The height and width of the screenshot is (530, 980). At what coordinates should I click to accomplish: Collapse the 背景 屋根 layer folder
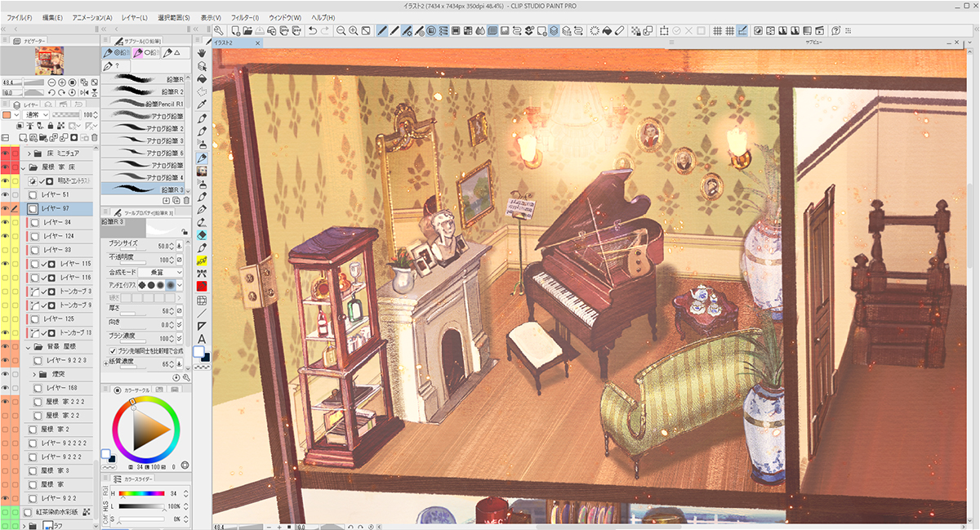pyautogui.click(x=30, y=346)
